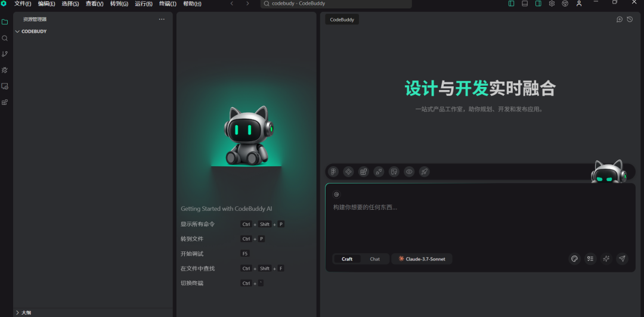
Task: Open the Extensions blocks icon in activity bar
Action: click(5, 102)
